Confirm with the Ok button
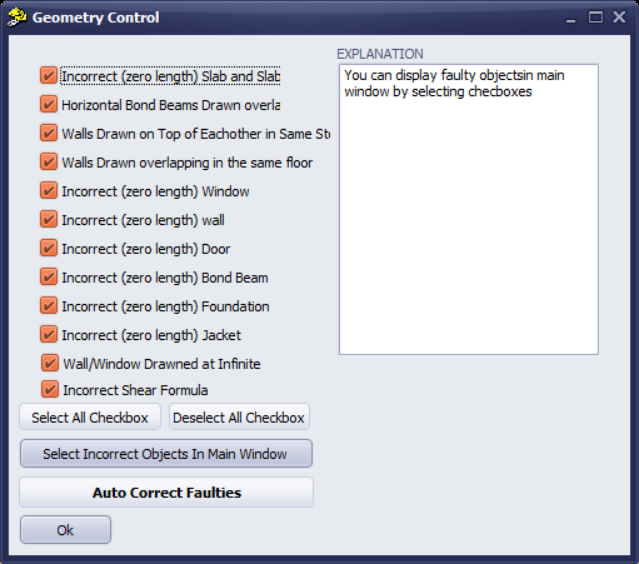This screenshot has height=564, width=639. coord(65,530)
